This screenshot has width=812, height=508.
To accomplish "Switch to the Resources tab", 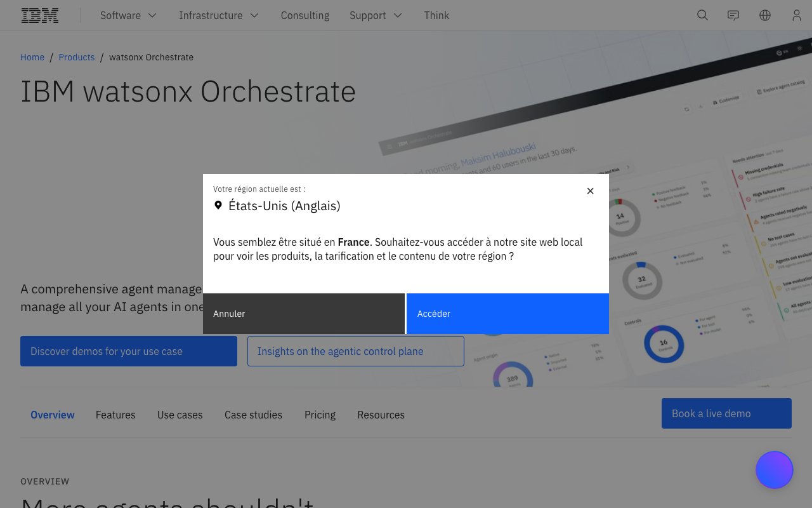I will pos(381,415).
